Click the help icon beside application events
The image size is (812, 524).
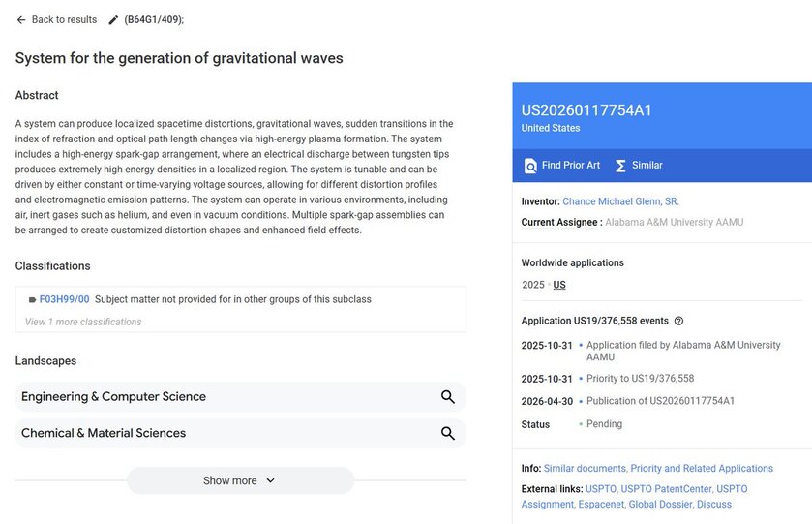tap(678, 321)
